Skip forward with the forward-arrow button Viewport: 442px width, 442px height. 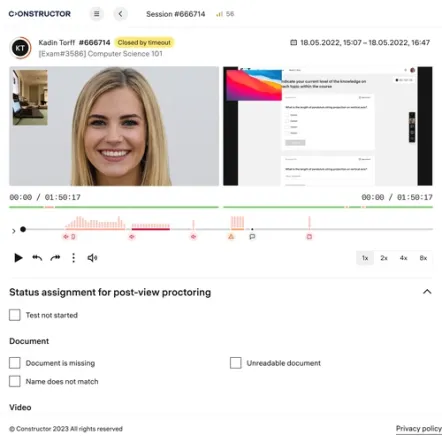(55, 258)
